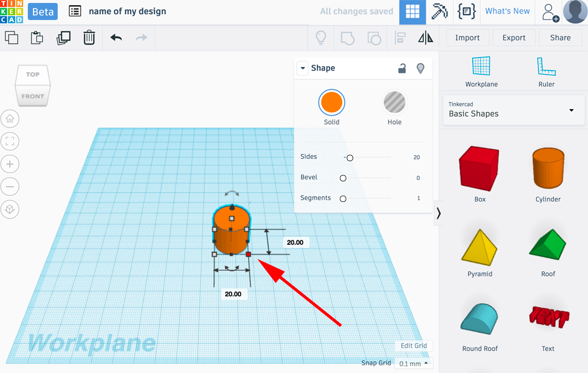Open the Blocks pickaxe mode

(439, 11)
